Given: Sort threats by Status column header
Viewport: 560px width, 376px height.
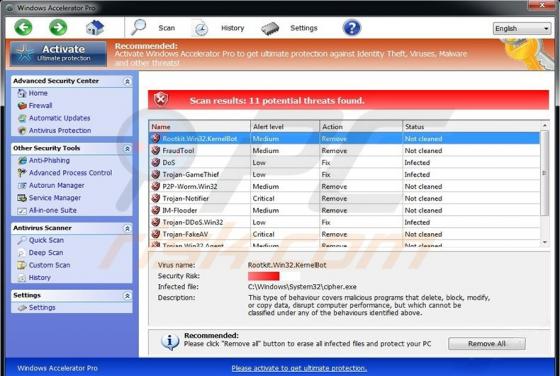Looking at the screenshot, I should (x=471, y=127).
